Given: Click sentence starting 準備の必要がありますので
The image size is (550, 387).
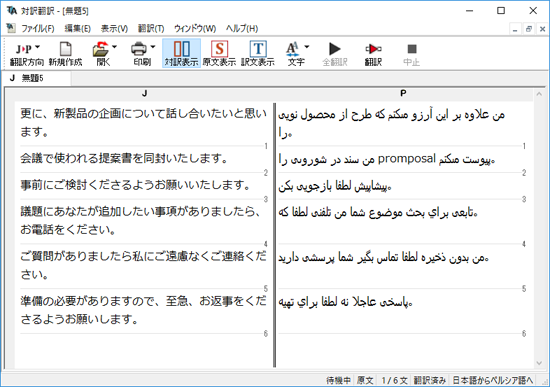Looking at the screenshot, I should (x=143, y=310).
